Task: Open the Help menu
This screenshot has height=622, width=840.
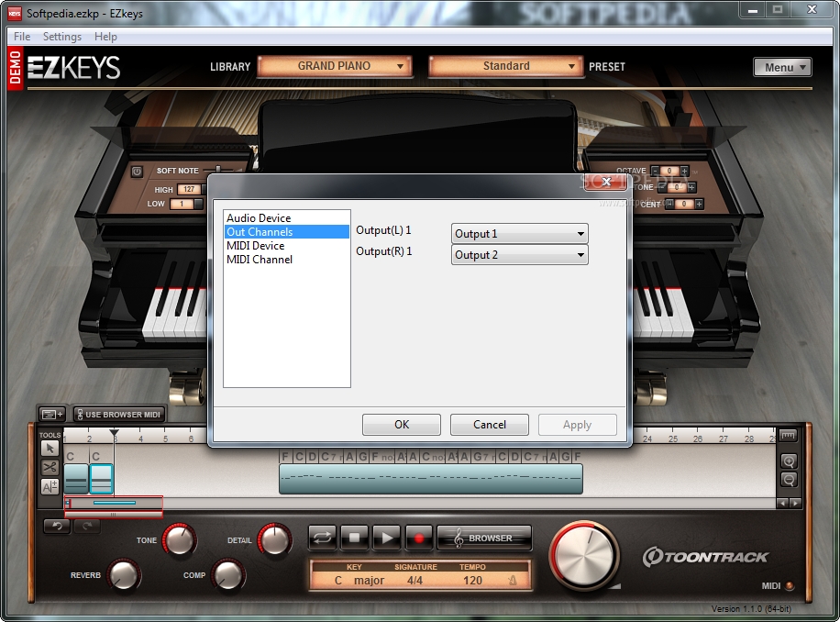Action: coord(105,37)
